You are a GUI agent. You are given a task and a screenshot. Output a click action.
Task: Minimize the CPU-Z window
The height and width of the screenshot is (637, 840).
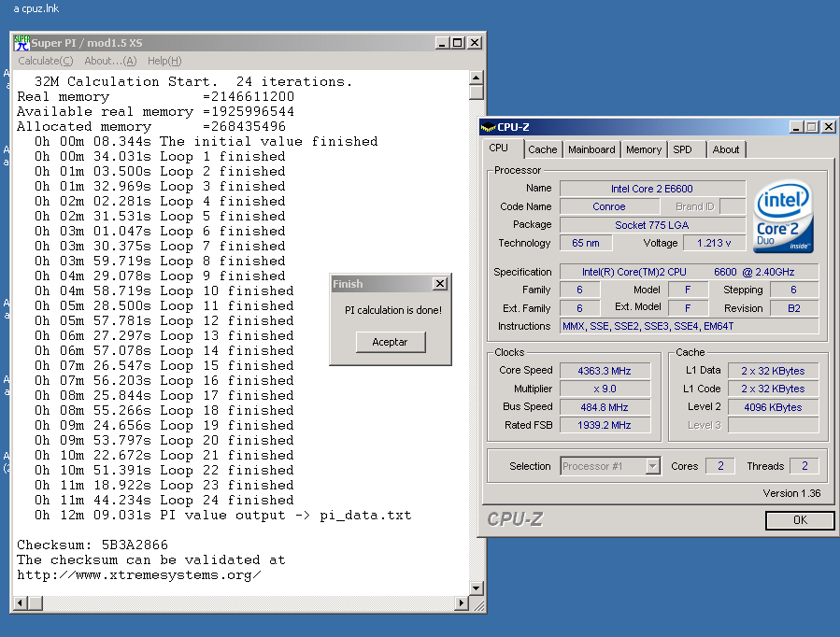point(796,127)
